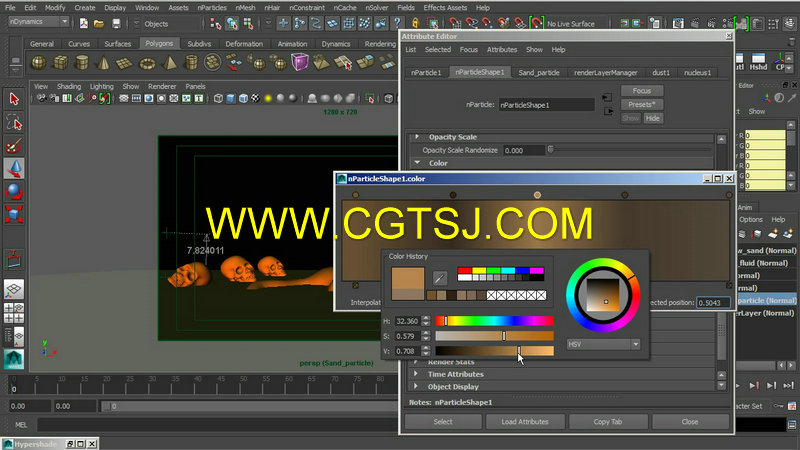
Task: Click the eyedropper in Color History
Action: tap(440, 278)
